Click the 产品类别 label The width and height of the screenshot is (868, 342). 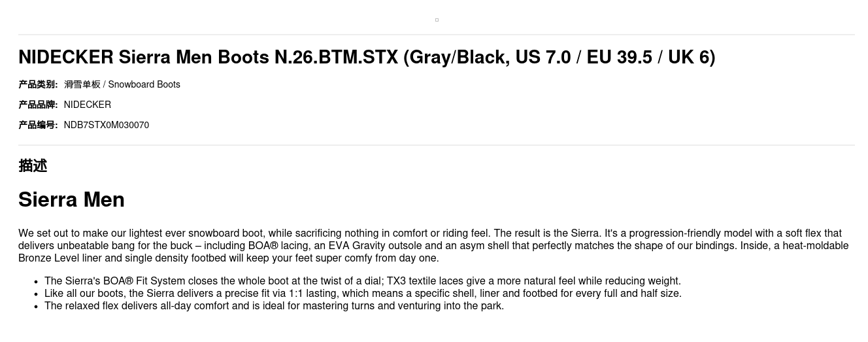point(38,84)
